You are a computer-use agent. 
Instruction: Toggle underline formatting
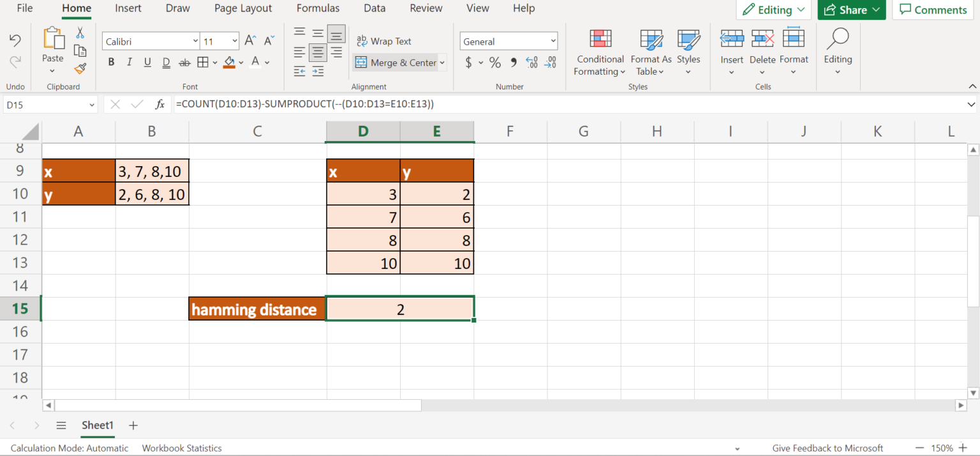click(147, 61)
